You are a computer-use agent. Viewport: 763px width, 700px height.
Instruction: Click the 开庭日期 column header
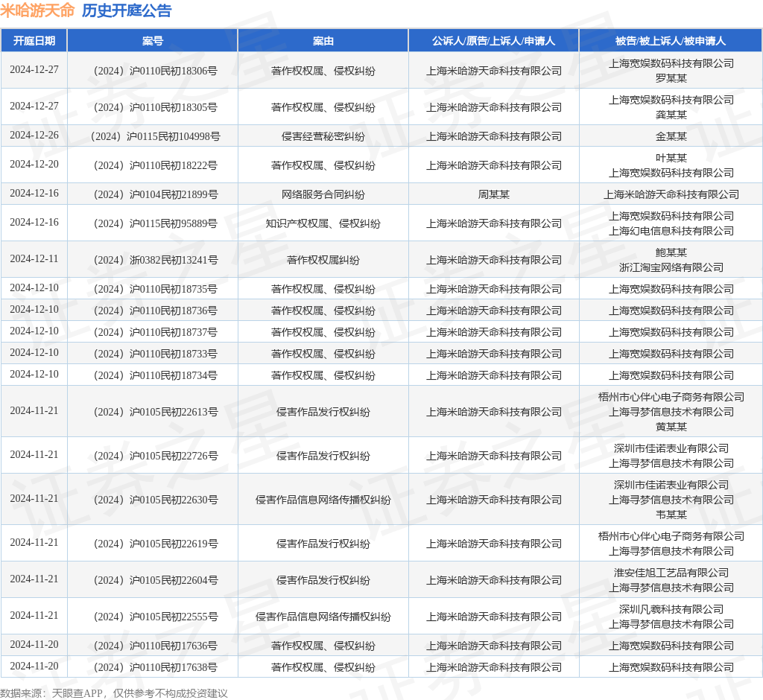(34, 41)
